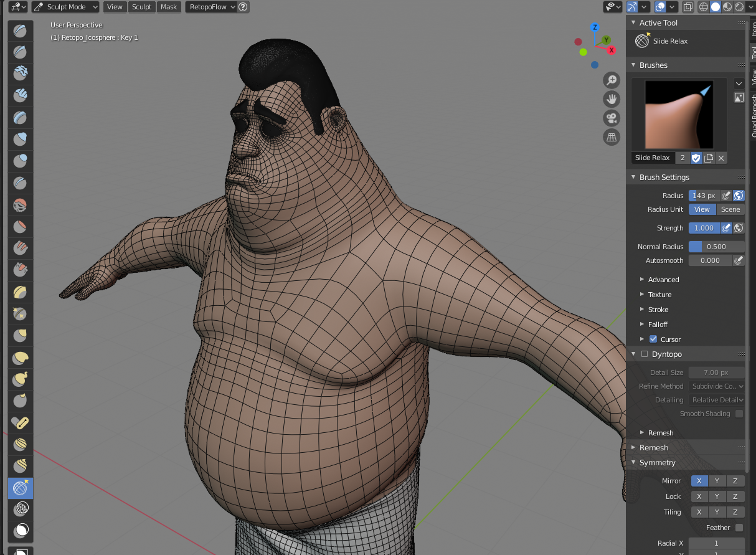Select the Scrape brush tool
The height and width of the screenshot is (555, 756).
coord(21,270)
